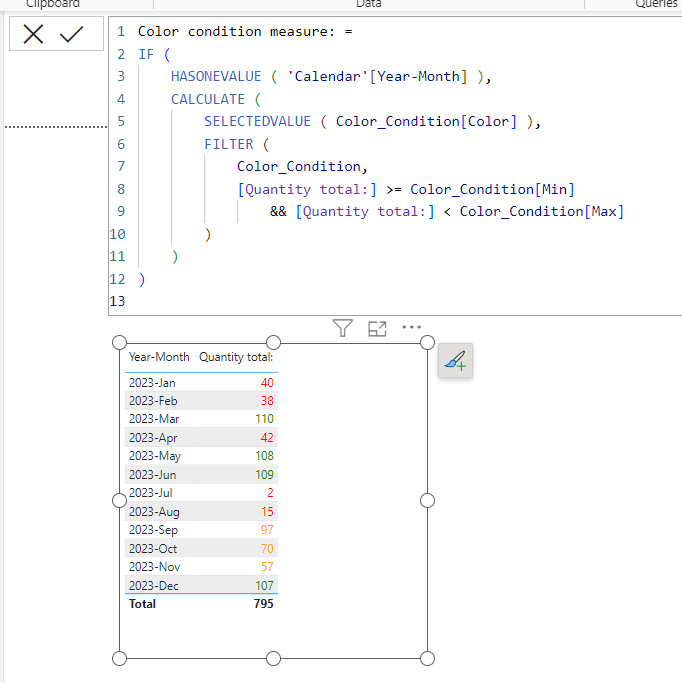This screenshot has width=682, height=683.
Task: Grab bottom-left resize handle of table visual
Action: 119,659
